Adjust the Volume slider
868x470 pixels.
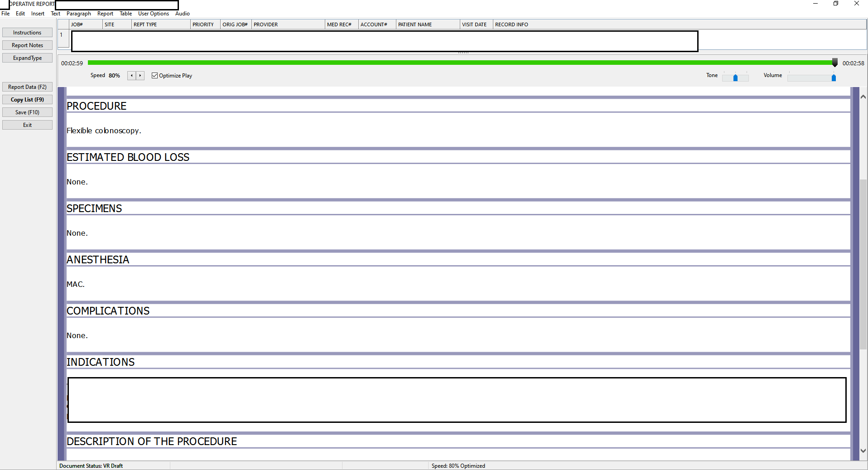tap(834, 78)
